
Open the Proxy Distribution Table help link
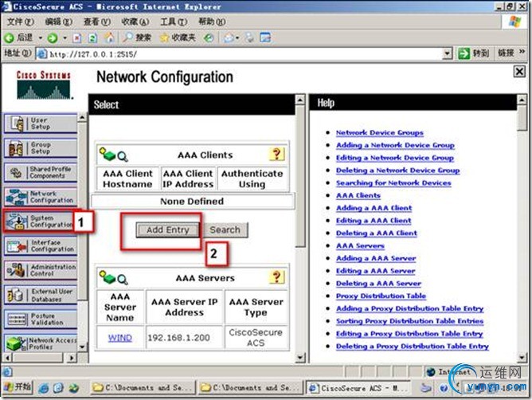(381, 296)
